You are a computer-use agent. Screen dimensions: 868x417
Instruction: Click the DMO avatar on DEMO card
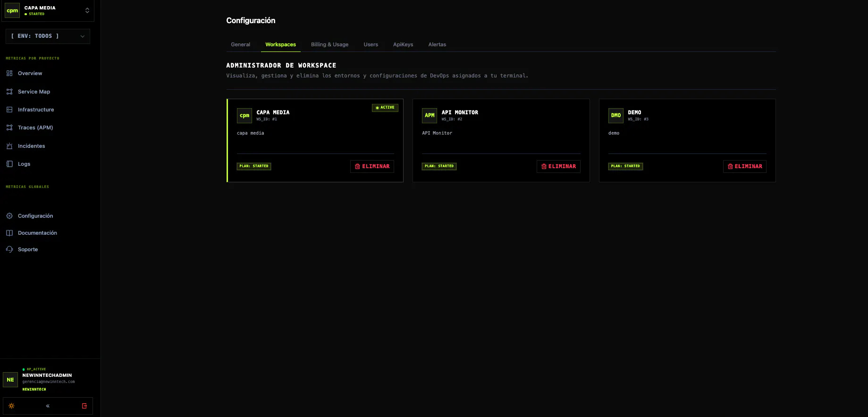[616, 116]
